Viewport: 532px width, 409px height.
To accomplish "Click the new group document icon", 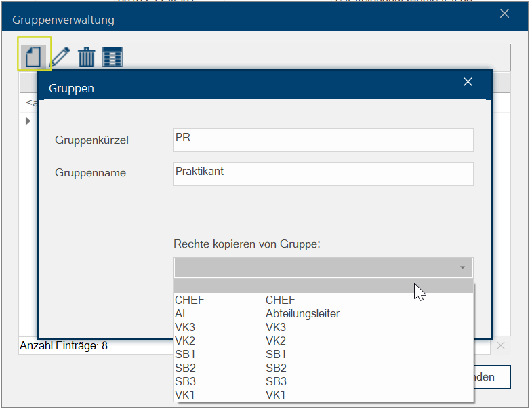I will 33,56.
